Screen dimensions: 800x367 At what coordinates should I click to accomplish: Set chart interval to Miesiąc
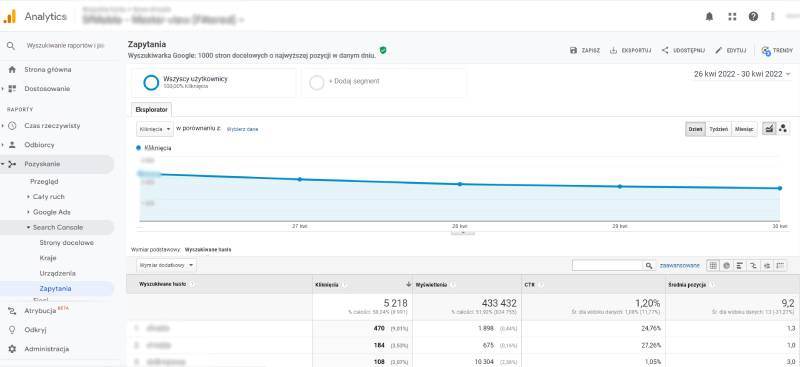(744, 129)
